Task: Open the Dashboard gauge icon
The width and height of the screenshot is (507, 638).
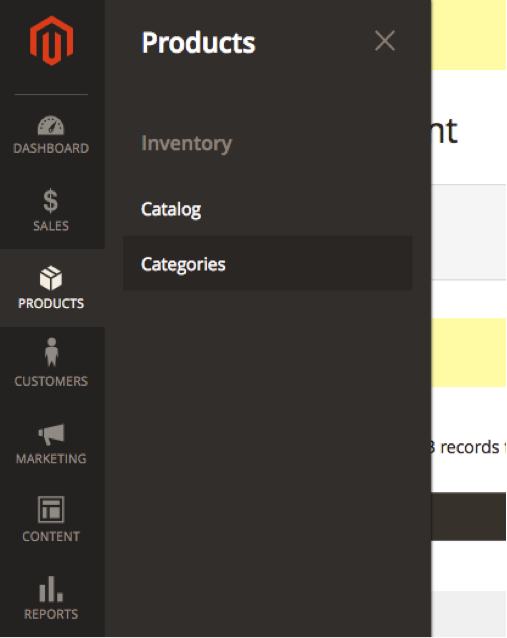Action: pyautogui.click(x=51, y=125)
